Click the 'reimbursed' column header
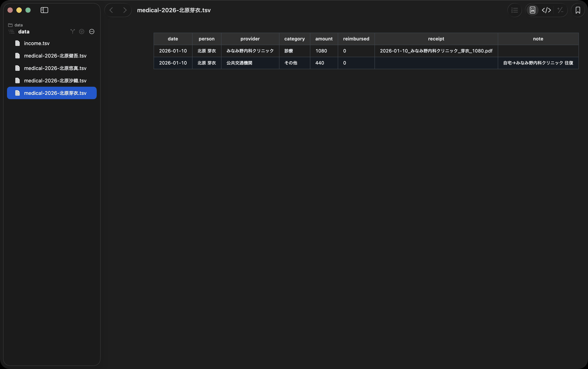588x369 pixels. pyautogui.click(x=356, y=39)
